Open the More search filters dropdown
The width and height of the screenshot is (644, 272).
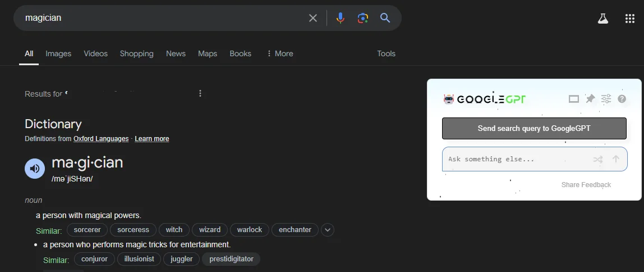pyautogui.click(x=280, y=53)
